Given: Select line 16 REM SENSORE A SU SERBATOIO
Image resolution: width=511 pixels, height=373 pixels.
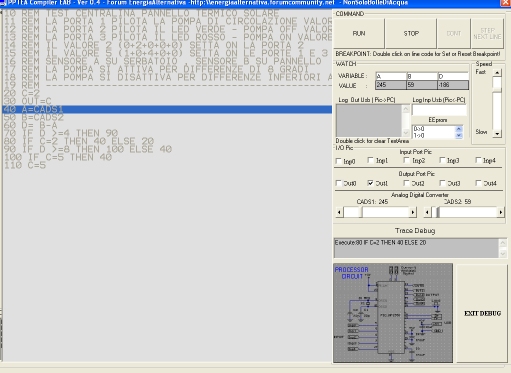Looking at the screenshot, I should click(167, 61).
